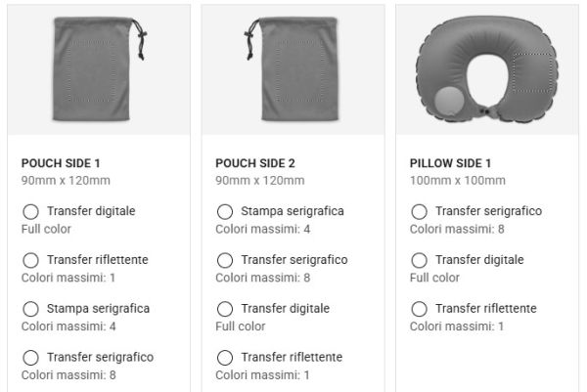
Task: Select Stampa serigrafica for Pouch Side 1
Action: coord(30,309)
